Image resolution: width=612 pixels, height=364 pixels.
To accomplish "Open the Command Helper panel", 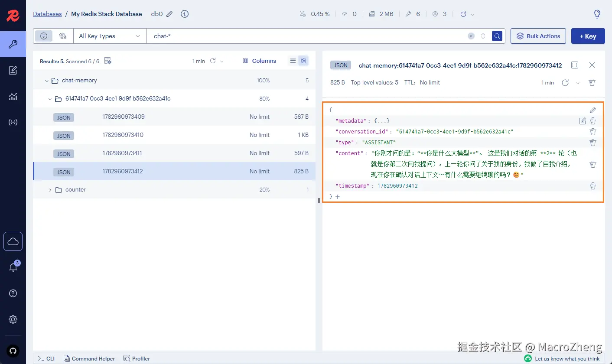I will 89,358.
